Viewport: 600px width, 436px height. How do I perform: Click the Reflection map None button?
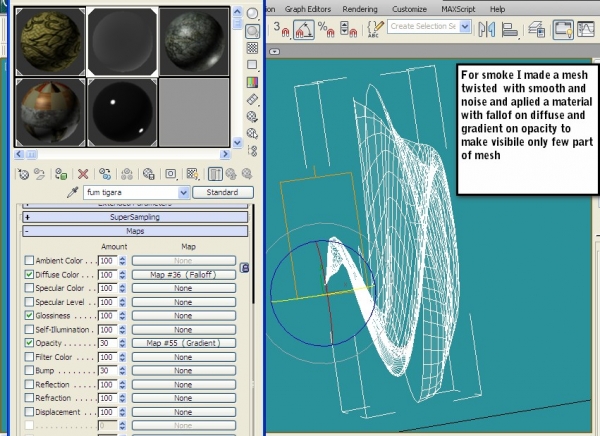(x=183, y=385)
